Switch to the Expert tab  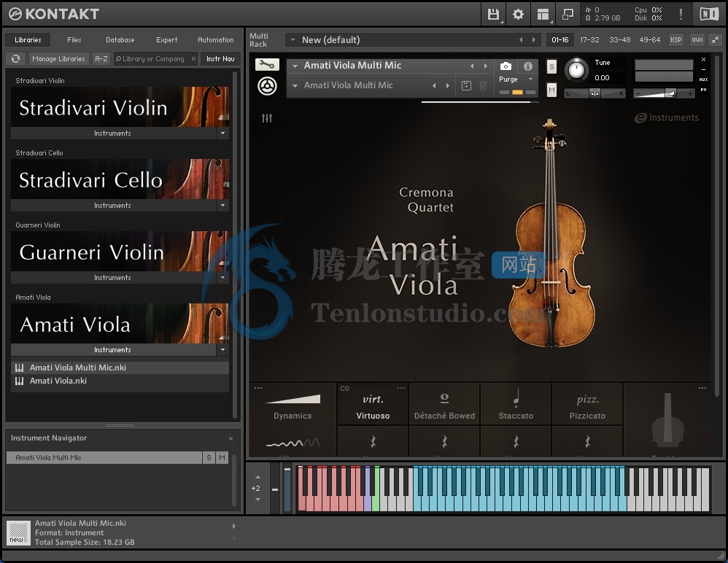(166, 40)
